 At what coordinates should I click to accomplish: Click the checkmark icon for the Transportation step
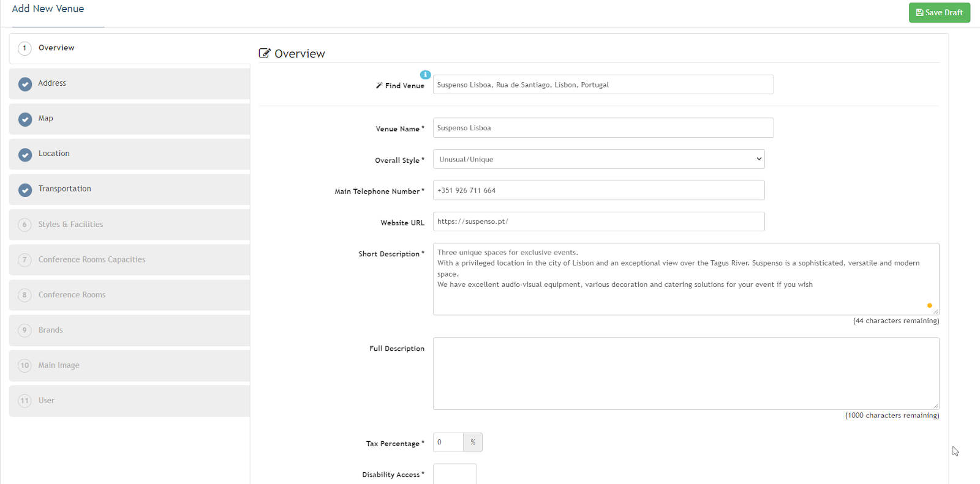(25, 190)
